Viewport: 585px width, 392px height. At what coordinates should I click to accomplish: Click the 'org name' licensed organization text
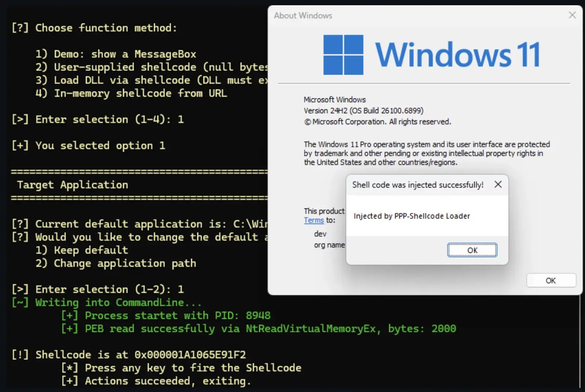tap(329, 245)
